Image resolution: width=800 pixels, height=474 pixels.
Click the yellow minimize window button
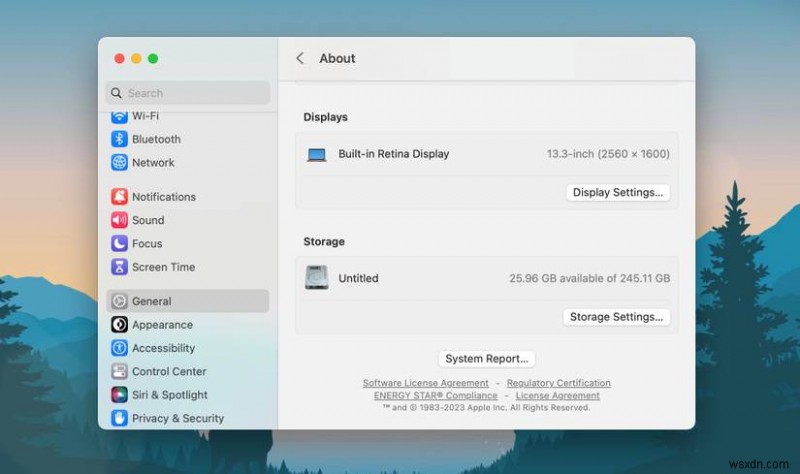(136, 59)
